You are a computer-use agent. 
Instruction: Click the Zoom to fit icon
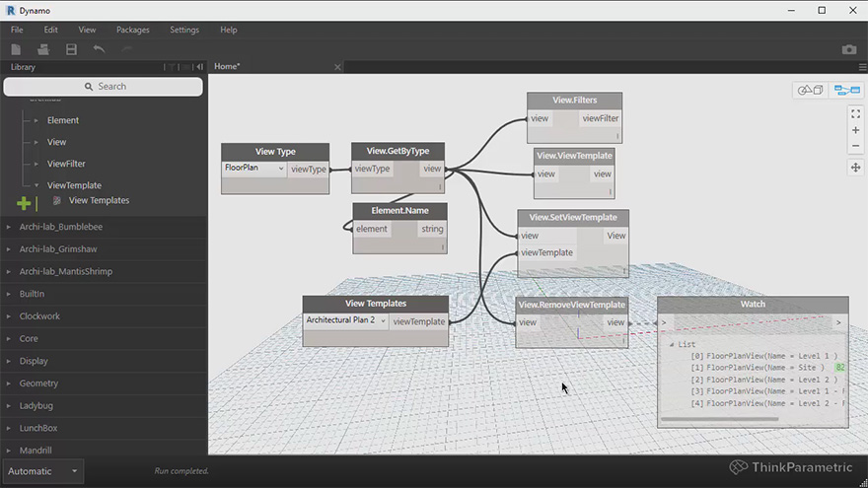[x=855, y=114]
